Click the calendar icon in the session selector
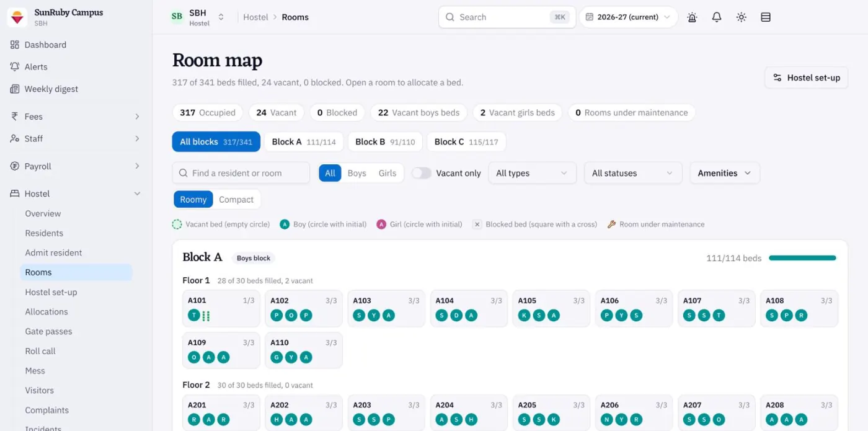 pyautogui.click(x=590, y=17)
